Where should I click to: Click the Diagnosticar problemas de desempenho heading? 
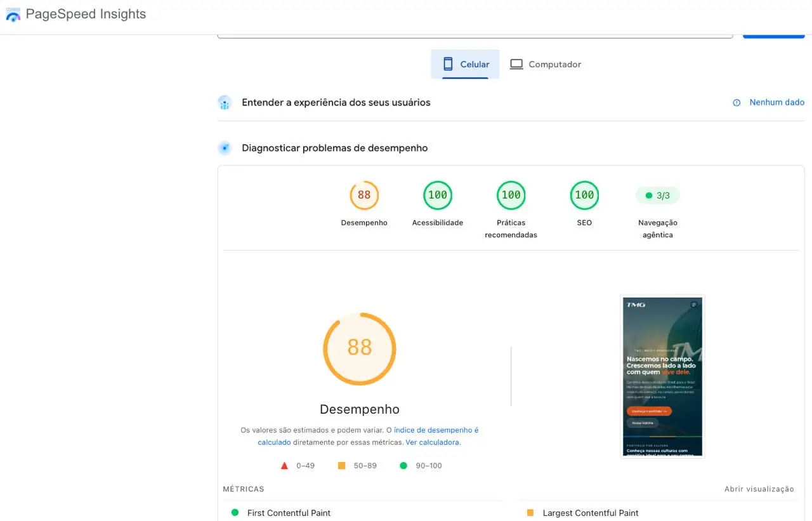click(x=335, y=148)
